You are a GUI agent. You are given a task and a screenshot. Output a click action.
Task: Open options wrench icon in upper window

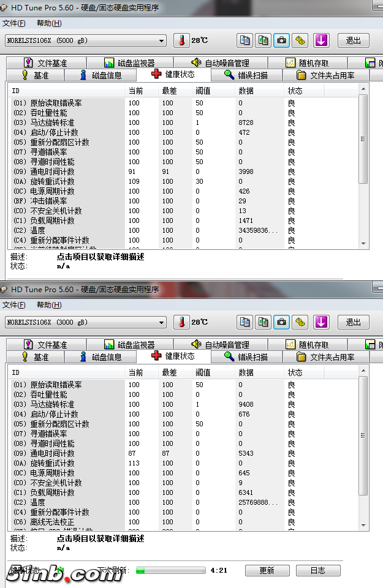300,40
